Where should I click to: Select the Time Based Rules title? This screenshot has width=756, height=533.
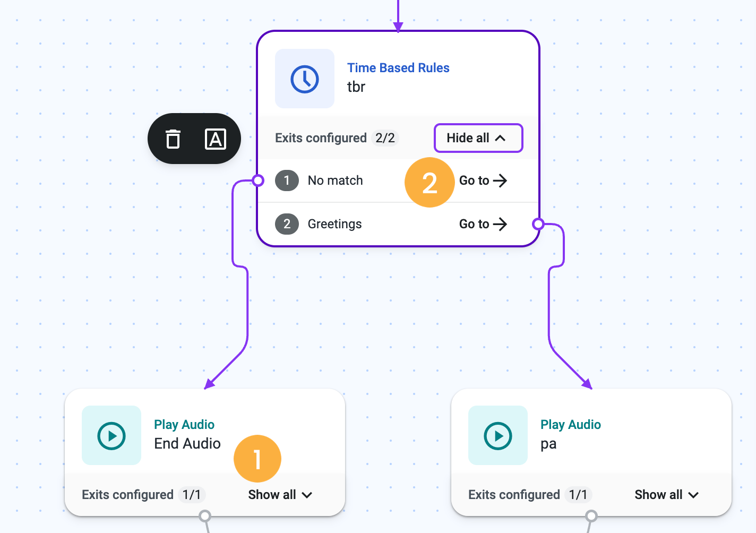[398, 68]
